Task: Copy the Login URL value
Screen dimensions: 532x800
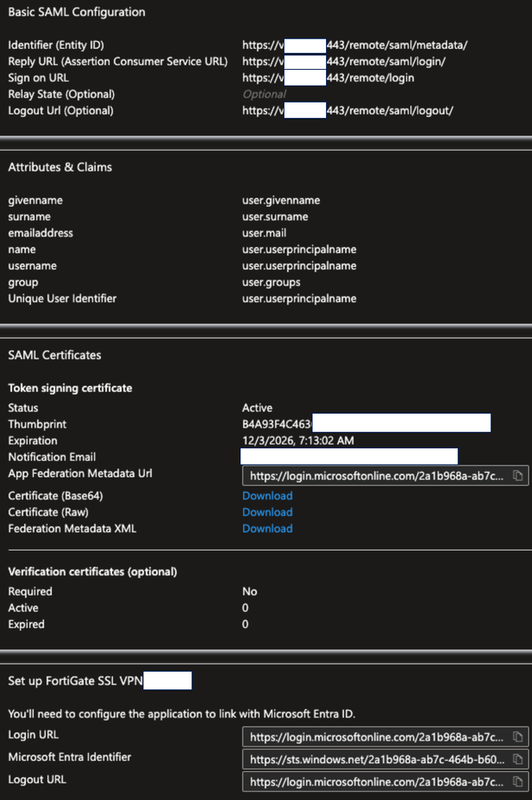Action: click(518, 736)
